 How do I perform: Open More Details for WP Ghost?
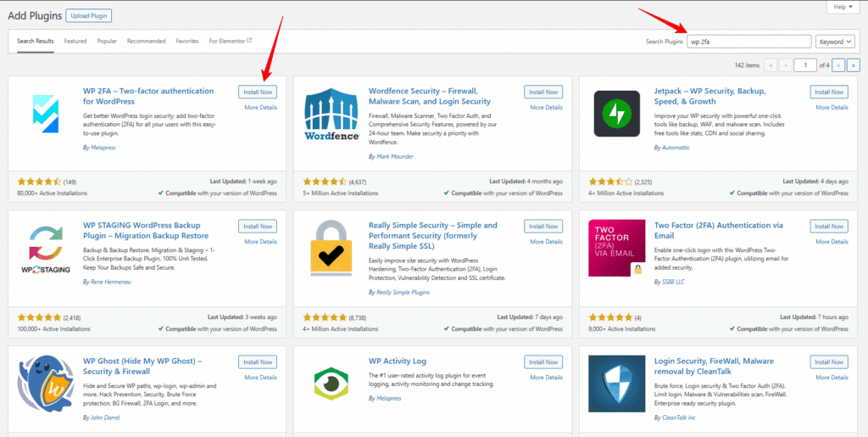(261, 378)
